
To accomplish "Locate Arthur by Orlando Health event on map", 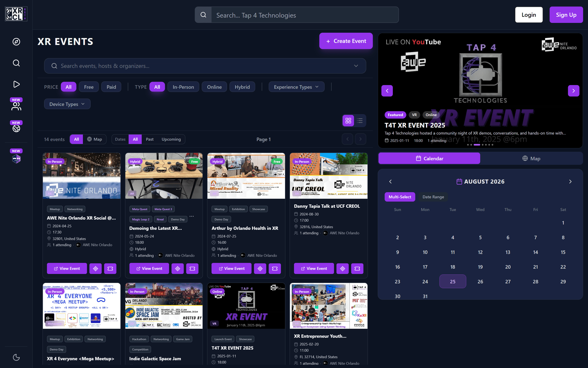I will coord(260,269).
